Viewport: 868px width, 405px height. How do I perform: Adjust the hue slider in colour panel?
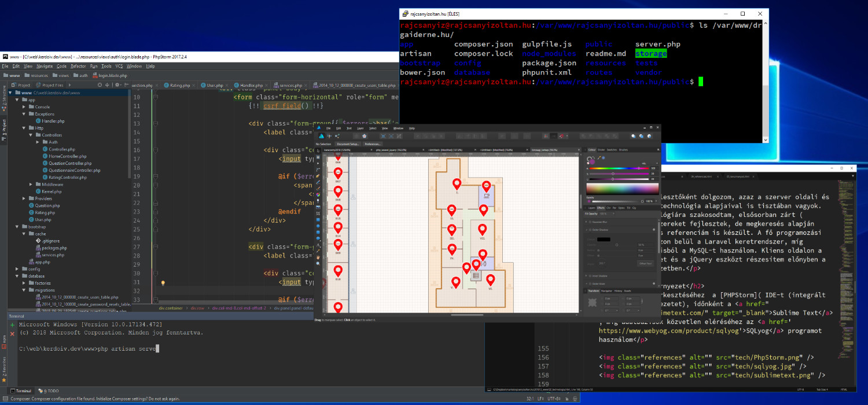click(x=619, y=168)
